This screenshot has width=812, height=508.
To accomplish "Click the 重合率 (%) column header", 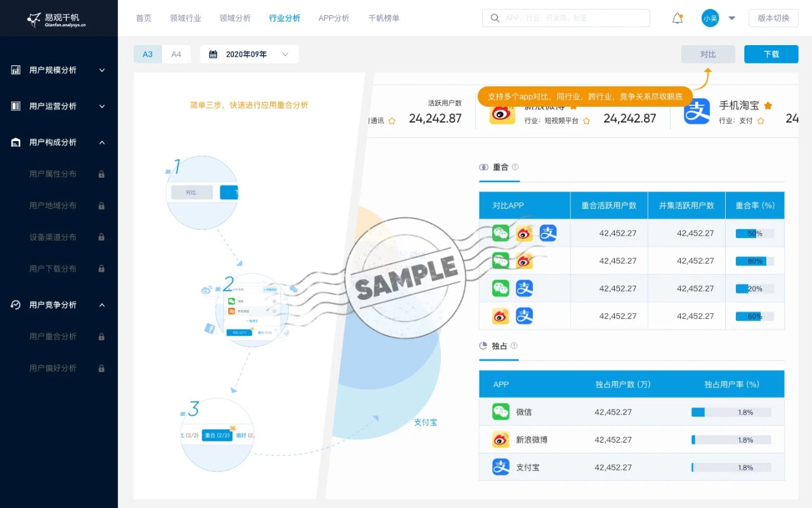I will pyautogui.click(x=755, y=206).
